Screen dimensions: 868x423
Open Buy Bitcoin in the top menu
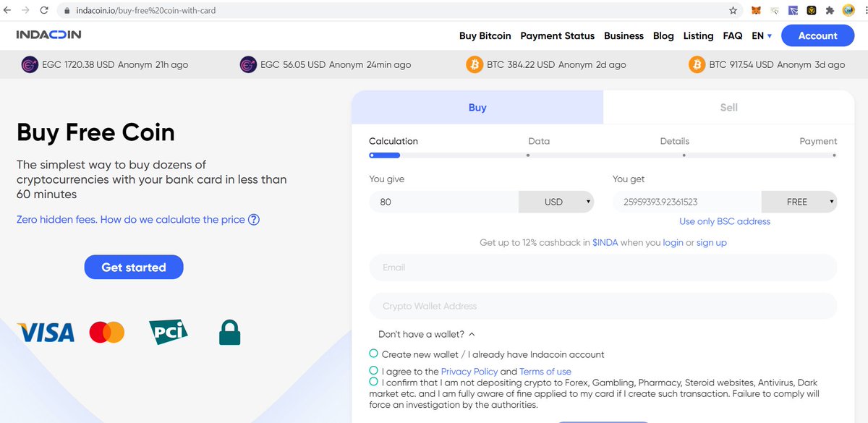pos(485,35)
